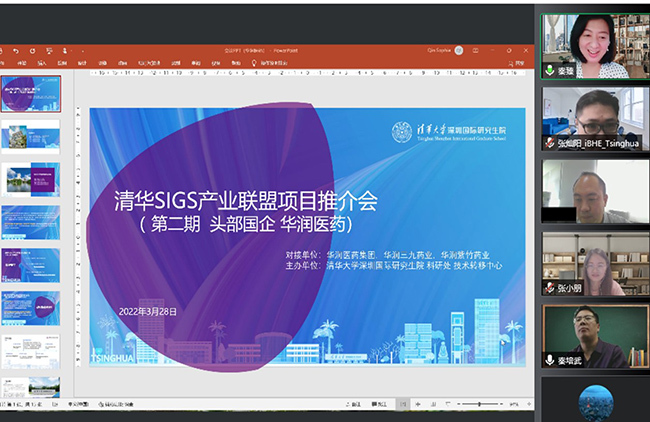The image size is (650, 422).
Task: Click the muted microphone icon beside 张小朋
Action: (550, 288)
